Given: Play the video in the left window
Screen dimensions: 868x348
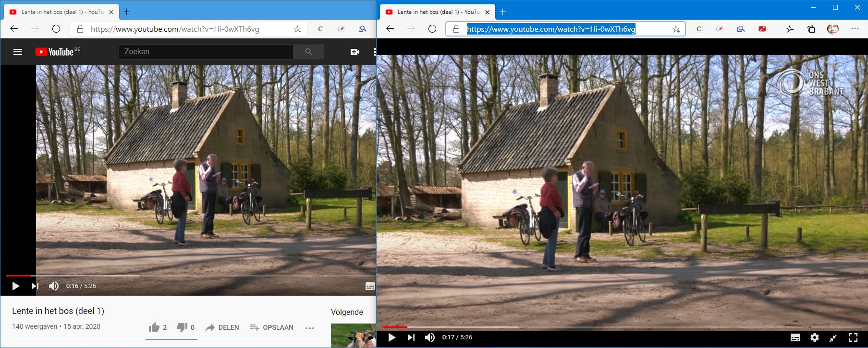Looking at the screenshot, I should click(15, 286).
